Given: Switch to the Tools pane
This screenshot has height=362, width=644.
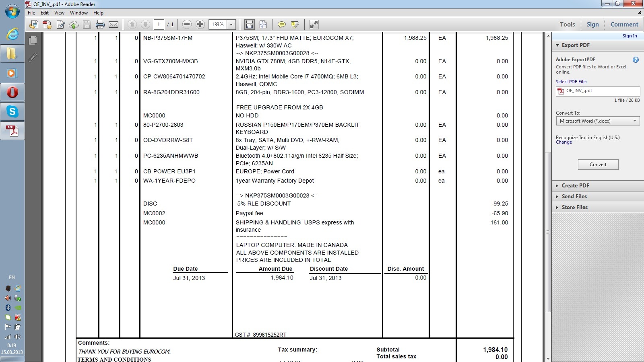Looking at the screenshot, I should [x=568, y=25].
